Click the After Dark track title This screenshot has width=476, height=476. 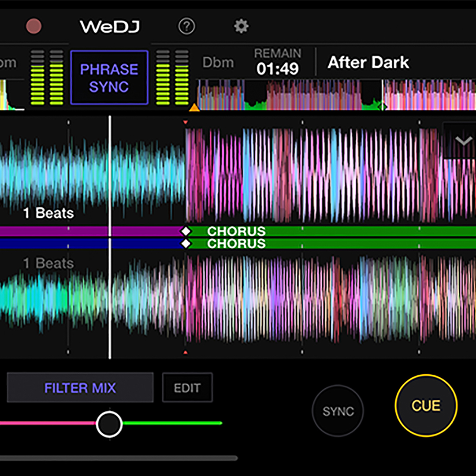point(368,63)
